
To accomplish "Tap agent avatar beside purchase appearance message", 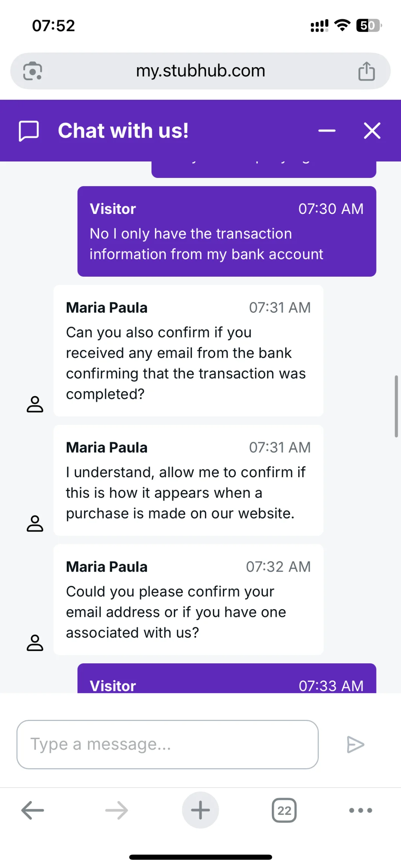I will 35,523.
